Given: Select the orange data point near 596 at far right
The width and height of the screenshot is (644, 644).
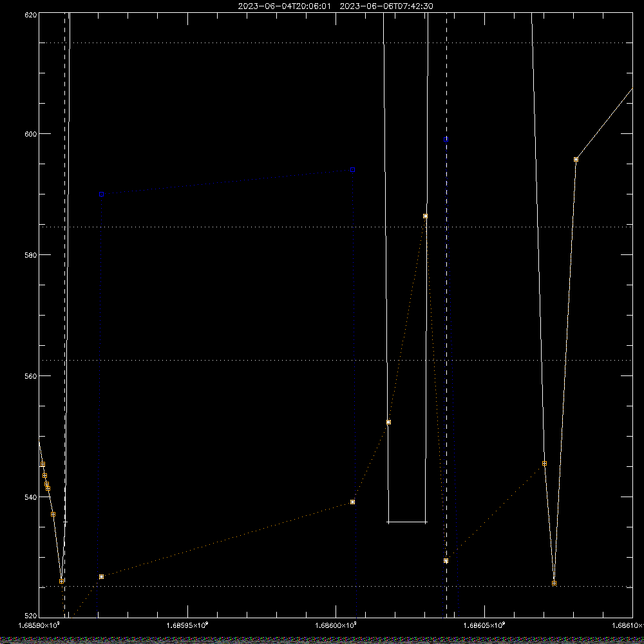Looking at the screenshot, I should [x=576, y=159].
